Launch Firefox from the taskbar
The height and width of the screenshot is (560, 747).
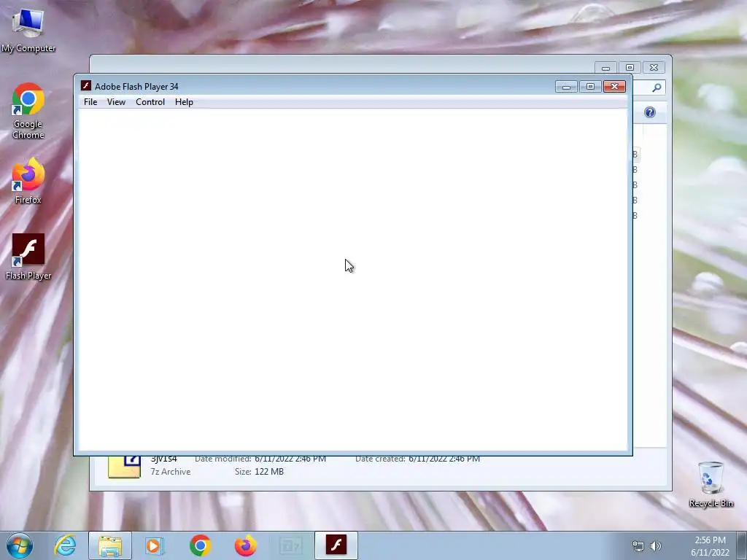click(245, 545)
